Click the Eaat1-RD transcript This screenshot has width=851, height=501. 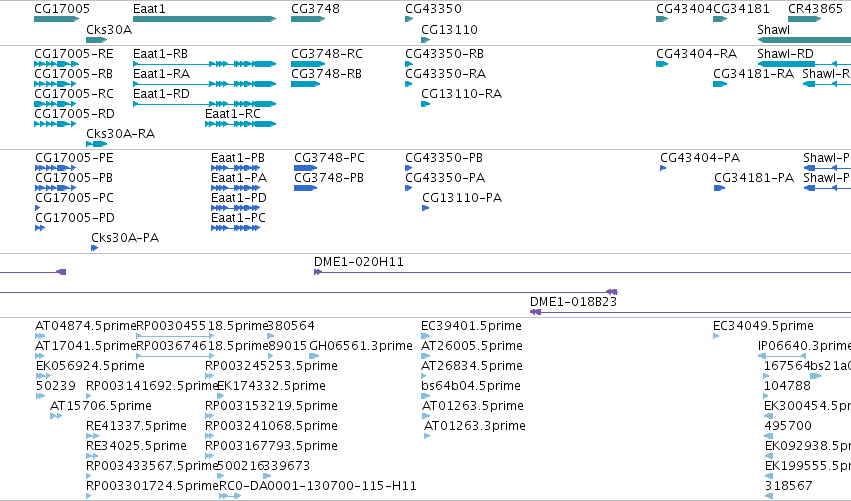click(x=205, y=104)
